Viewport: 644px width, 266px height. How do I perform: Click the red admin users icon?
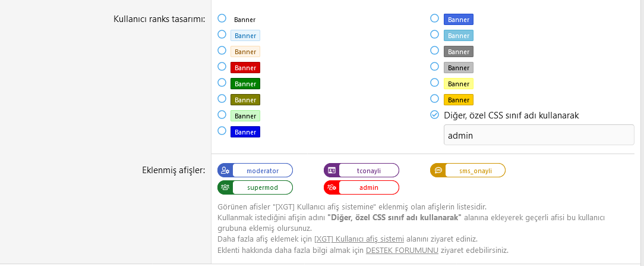332,187
